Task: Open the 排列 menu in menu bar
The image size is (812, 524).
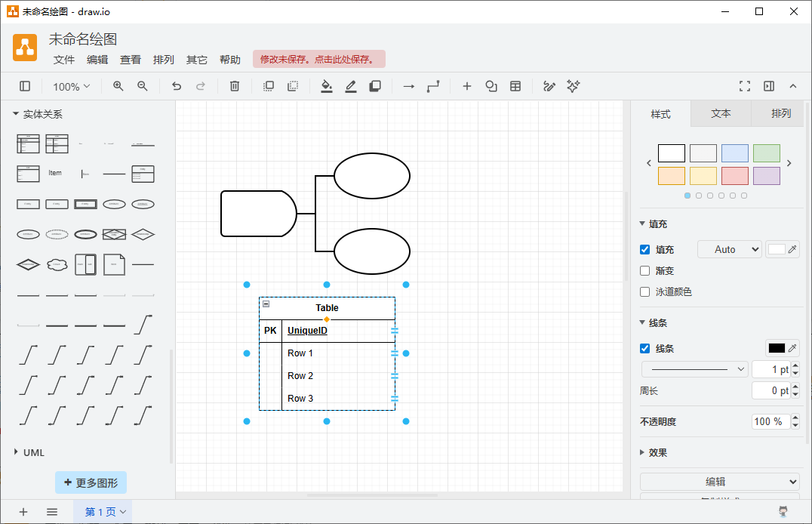Action: [x=163, y=60]
